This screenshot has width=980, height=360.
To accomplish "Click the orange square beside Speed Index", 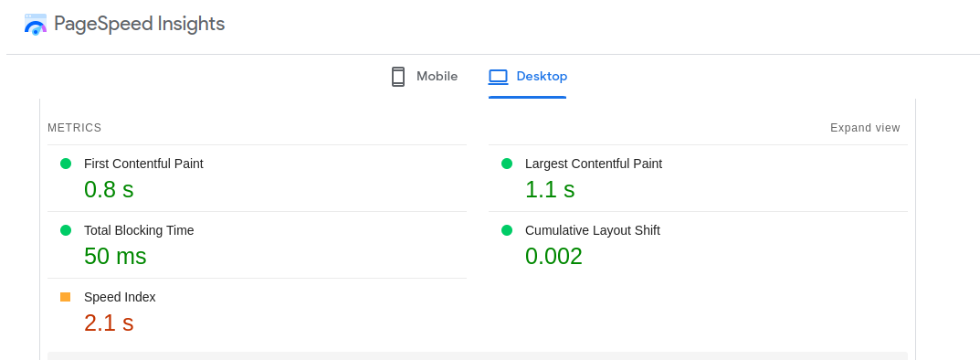I will pyautogui.click(x=66, y=297).
